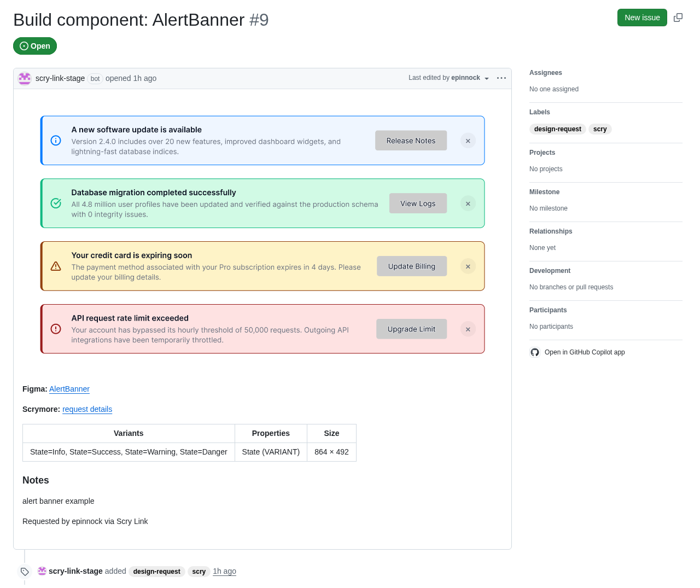Image resolution: width=700 pixels, height=588 pixels.
Task: Click the success checkmark icon
Action: tap(56, 203)
